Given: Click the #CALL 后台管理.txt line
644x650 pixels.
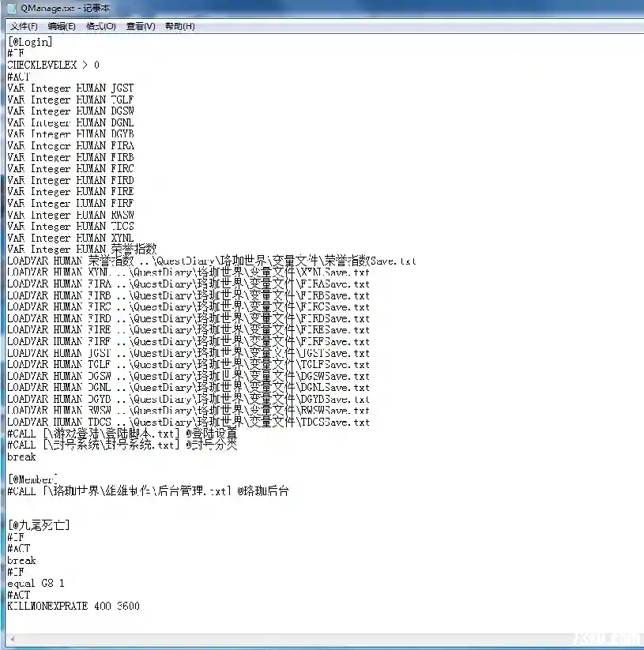Looking at the screenshot, I should tap(148, 491).
